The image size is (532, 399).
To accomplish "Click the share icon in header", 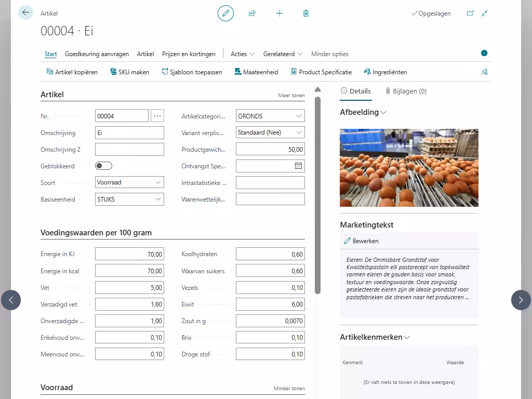I will (252, 14).
